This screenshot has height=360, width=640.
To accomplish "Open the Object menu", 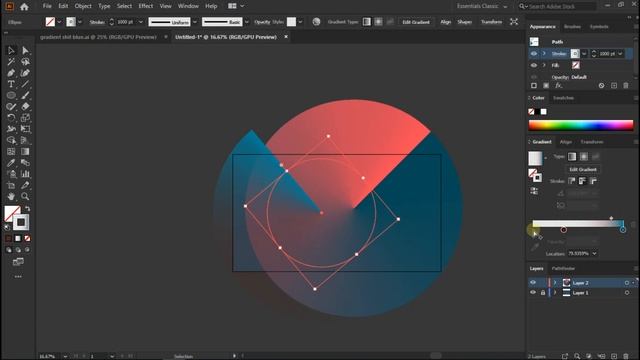I will [x=83, y=6].
